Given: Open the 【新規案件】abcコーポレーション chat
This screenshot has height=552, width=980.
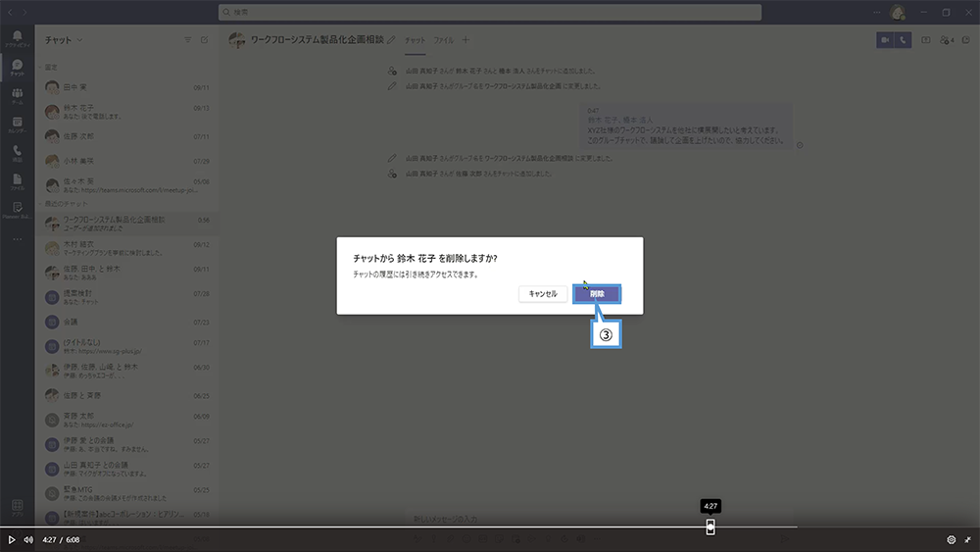Looking at the screenshot, I should (x=126, y=518).
